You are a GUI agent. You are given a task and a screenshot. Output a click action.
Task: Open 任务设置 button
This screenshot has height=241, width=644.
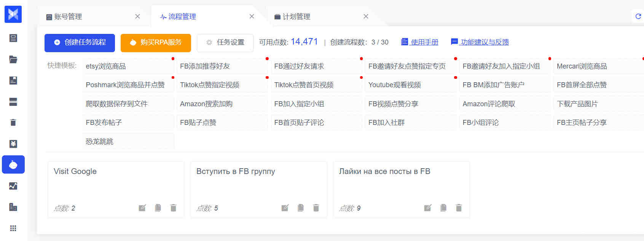pyautogui.click(x=225, y=43)
